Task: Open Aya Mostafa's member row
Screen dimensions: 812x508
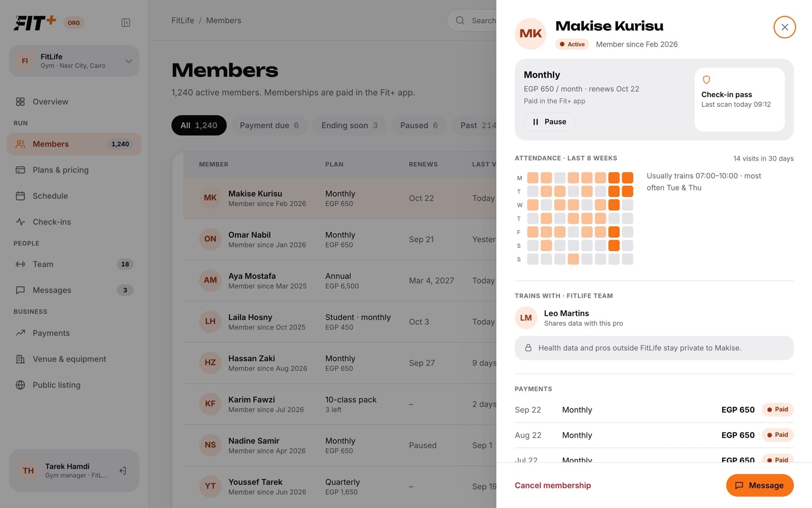Action: [x=339, y=280]
